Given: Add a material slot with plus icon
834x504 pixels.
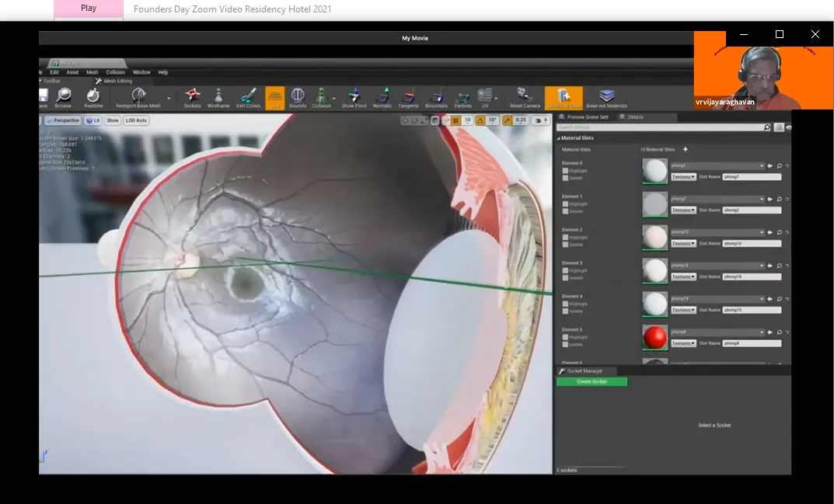Looking at the screenshot, I should [685, 149].
